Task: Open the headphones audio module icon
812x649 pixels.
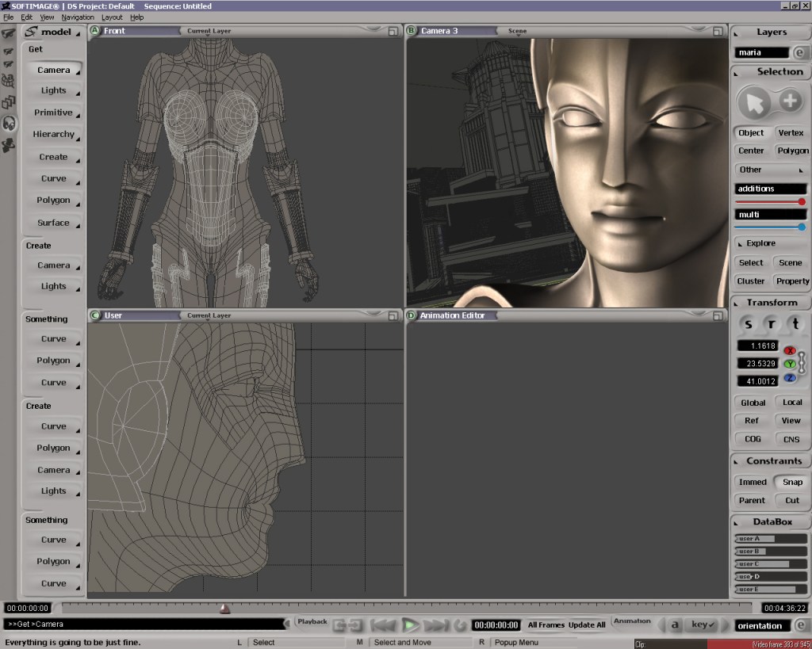Action: 10,124
